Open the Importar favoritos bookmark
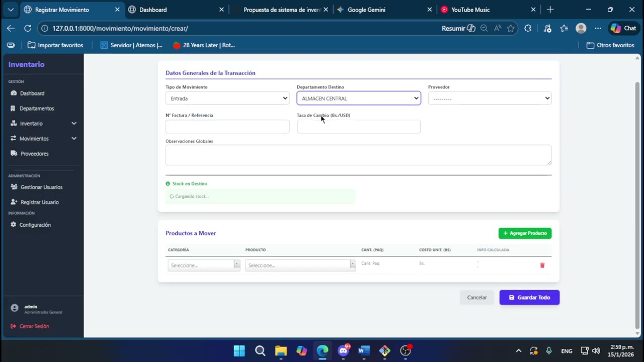The image size is (644, 362). tap(55, 45)
